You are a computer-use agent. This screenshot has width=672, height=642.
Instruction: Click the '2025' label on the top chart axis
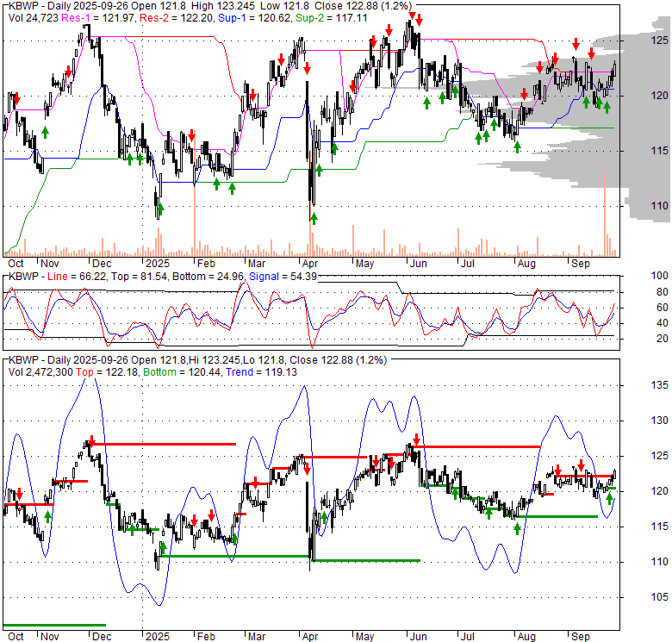158,264
